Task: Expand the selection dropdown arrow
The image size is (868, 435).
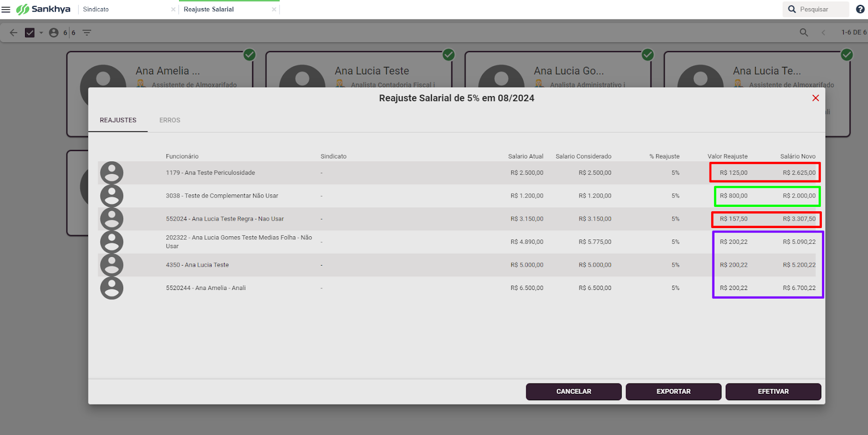Action: point(41,33)
